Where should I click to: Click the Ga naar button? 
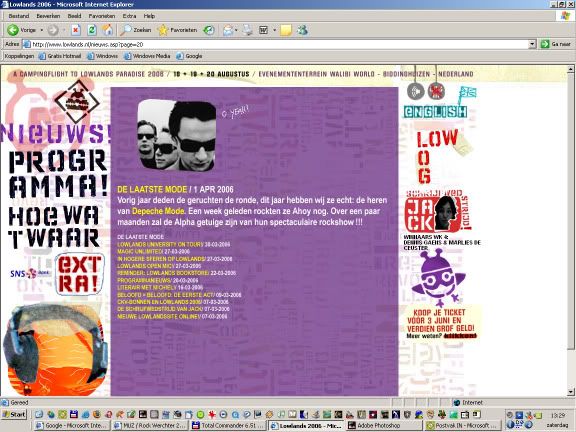[x=556, y=44]
